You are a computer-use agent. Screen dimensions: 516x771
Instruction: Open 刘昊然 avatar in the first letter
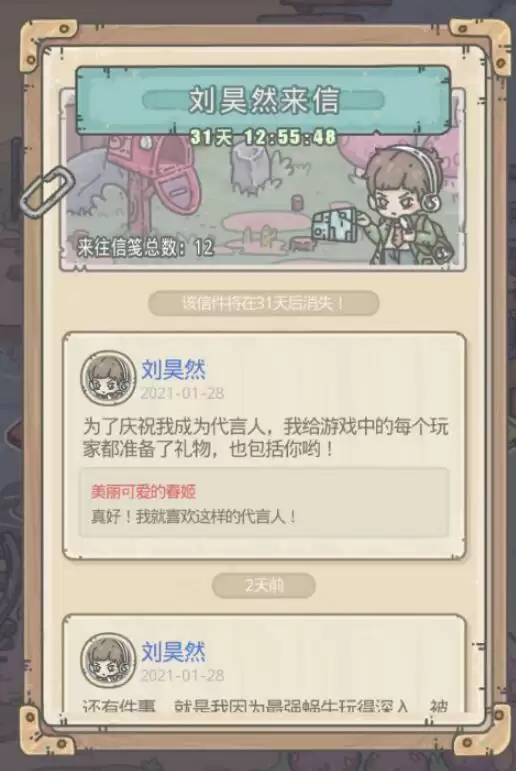(x=108, y=379)
